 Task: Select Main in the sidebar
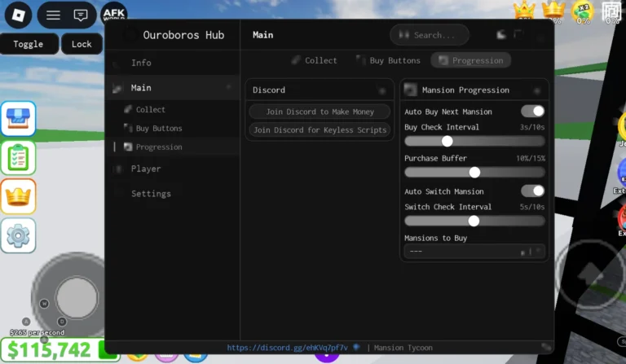[x=173, y=87]
